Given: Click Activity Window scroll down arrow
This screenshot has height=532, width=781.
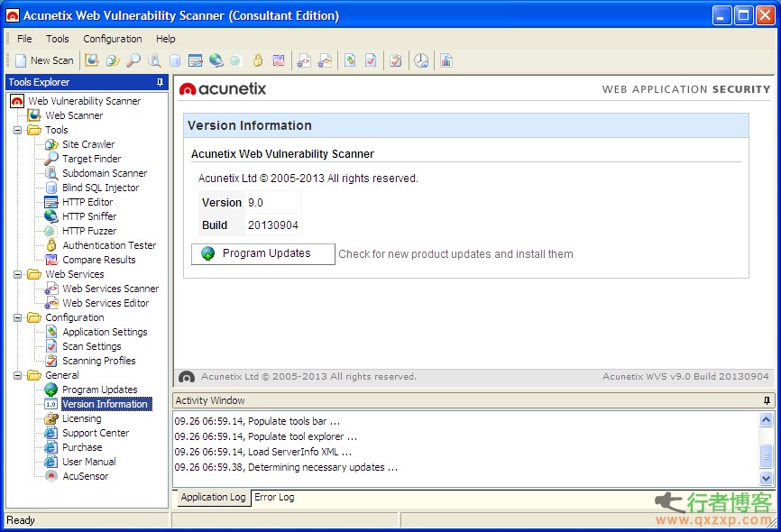Looking at the screenshot, I should [x=766, y=478].
